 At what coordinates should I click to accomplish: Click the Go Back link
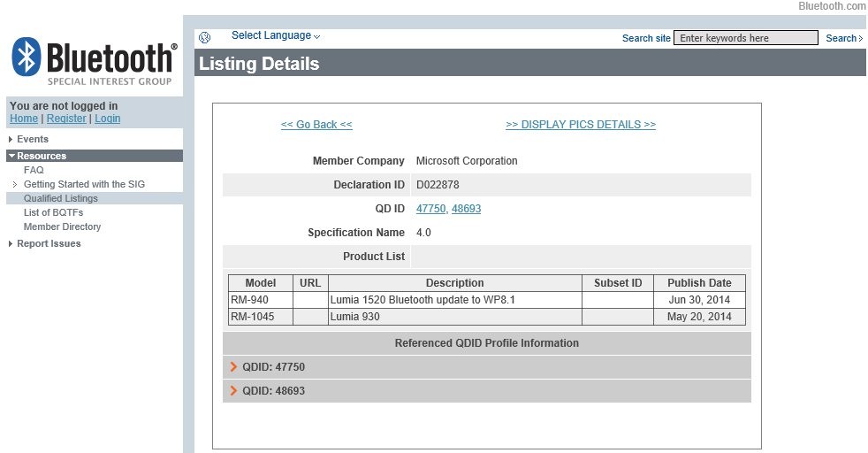coord(316,125)
